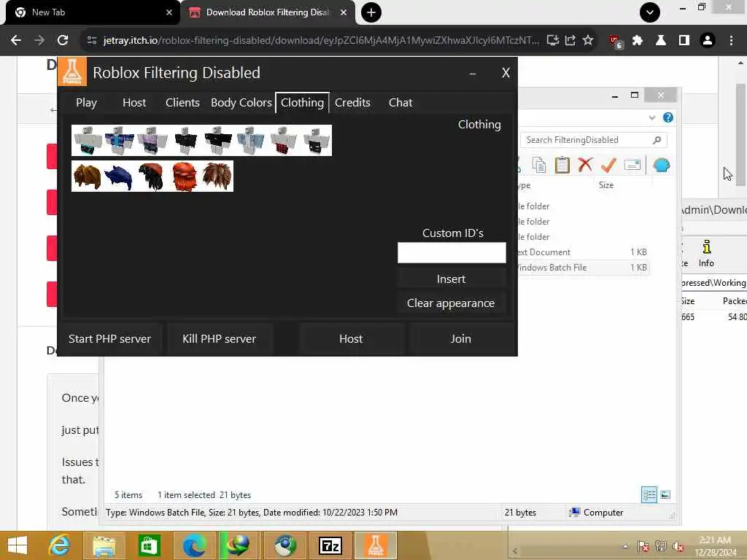The height and width of the screenshot is (560, 747).
Task: Switch to the Host tab
Action: click(x=134, y=102)
